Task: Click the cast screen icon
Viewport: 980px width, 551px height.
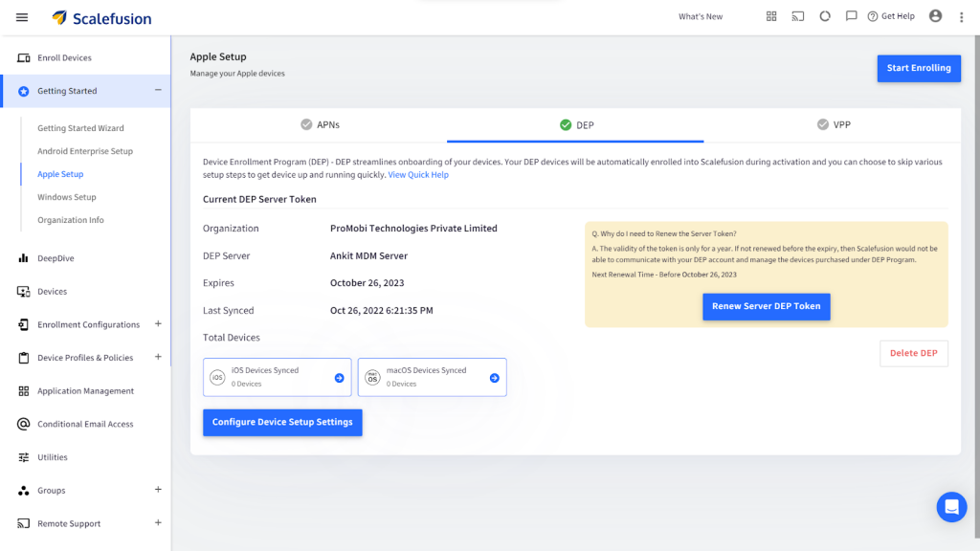Action: [x=798, y=16]
